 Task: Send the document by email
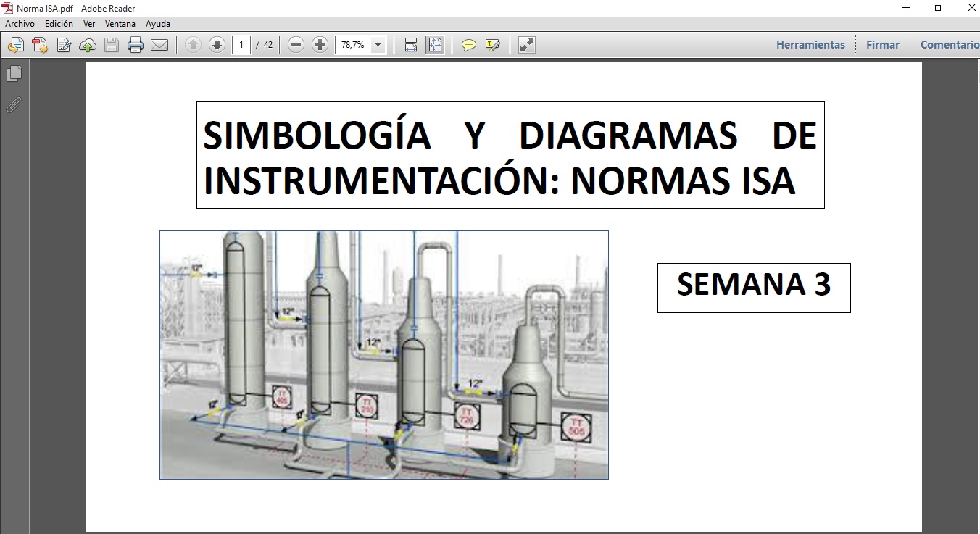[x=159, y=45]
